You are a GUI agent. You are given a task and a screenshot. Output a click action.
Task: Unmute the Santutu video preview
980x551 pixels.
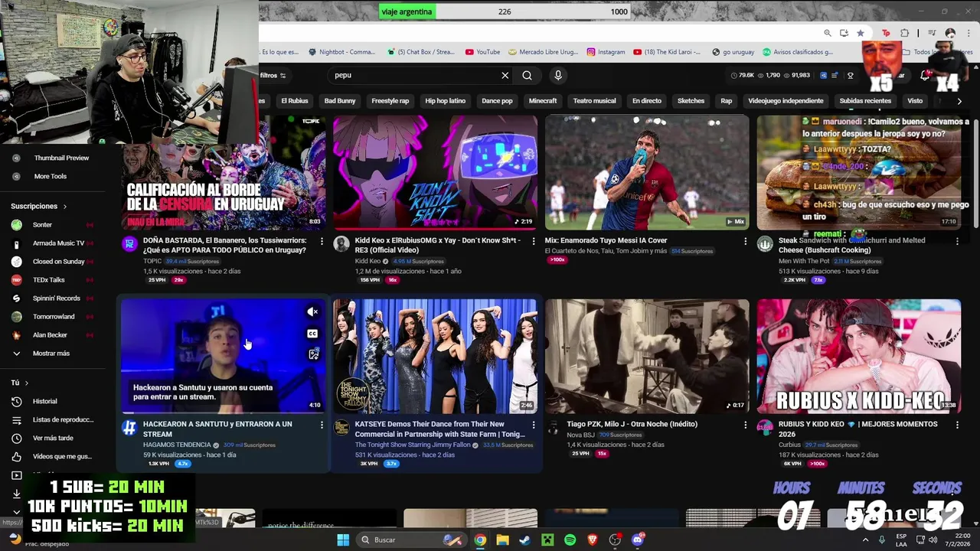pos(312,311)
